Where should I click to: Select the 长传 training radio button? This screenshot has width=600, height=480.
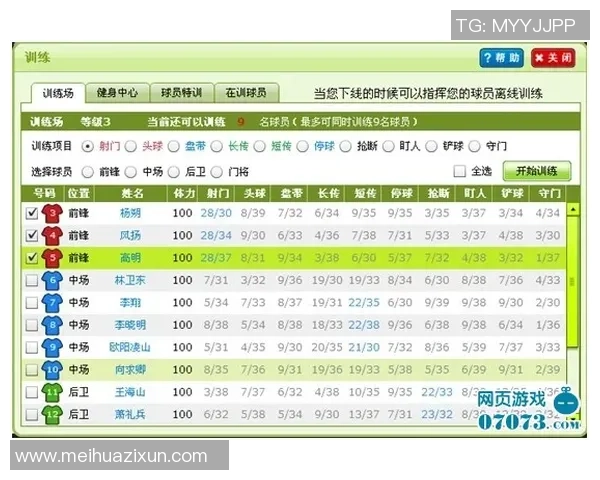click(217, 147)
